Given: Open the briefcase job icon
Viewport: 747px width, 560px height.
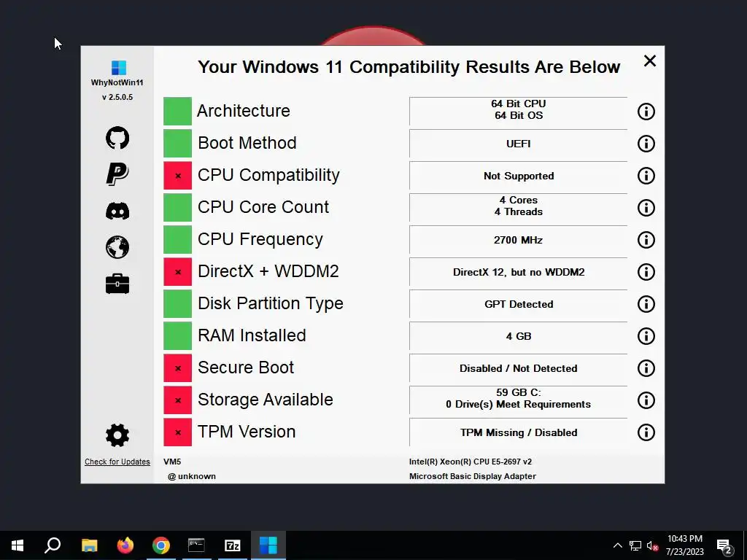Looking at the screenshot, I should tap(117, 284).
